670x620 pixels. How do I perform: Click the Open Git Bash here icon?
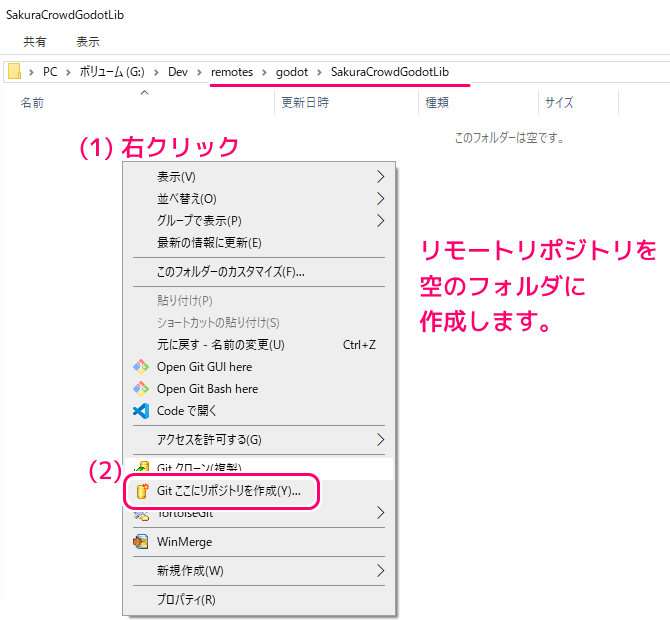pyautogui.click(x=141, y=389)
